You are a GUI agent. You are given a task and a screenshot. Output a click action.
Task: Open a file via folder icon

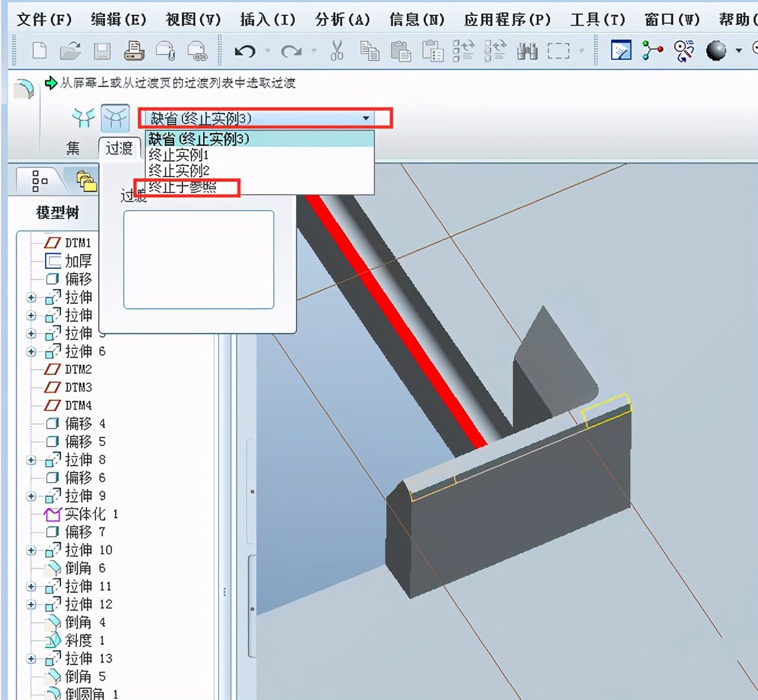click(x=71, y=51)
